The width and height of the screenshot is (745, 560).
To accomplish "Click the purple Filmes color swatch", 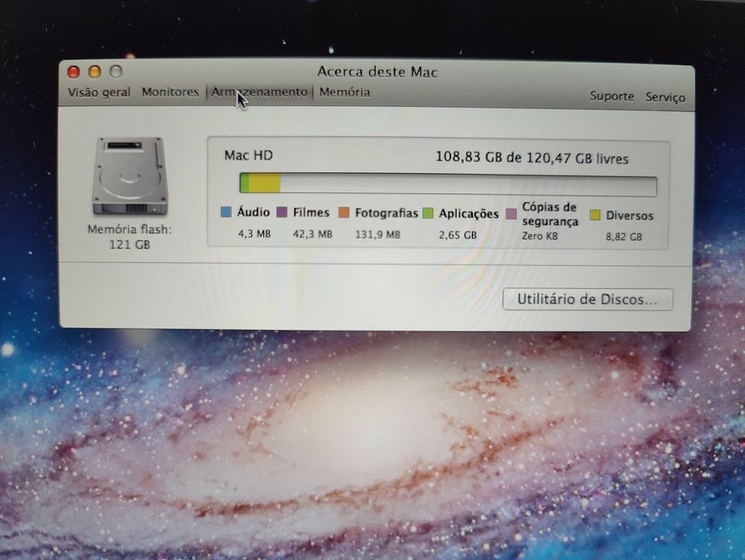I will click(282, 212).
